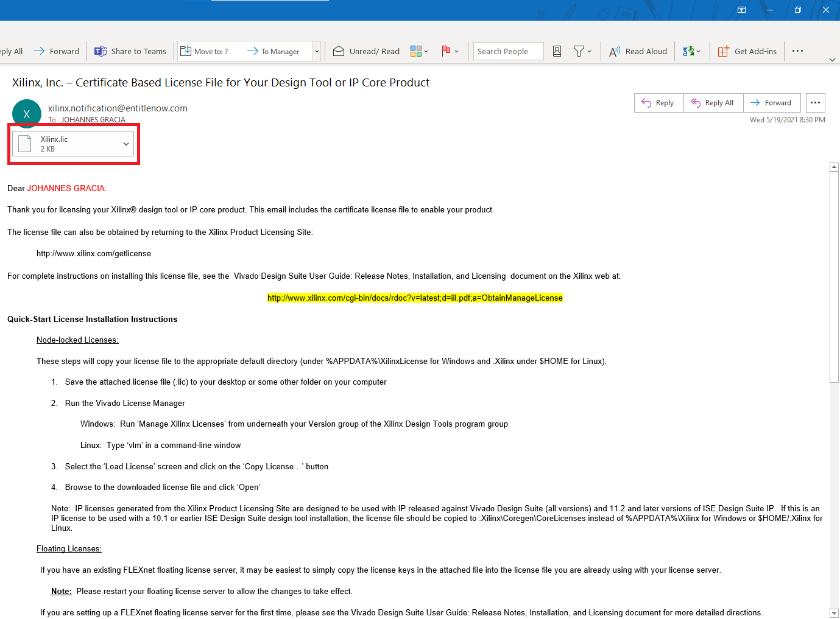Expand the Quick Steps gallery dropdown
This screenshot has height=619, width=840.
[317, 51]
